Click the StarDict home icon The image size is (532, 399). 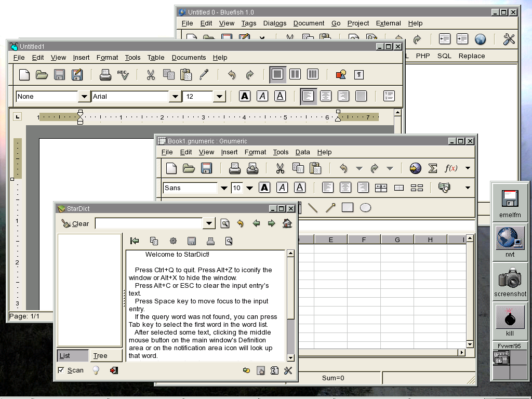tap(287, 223)
